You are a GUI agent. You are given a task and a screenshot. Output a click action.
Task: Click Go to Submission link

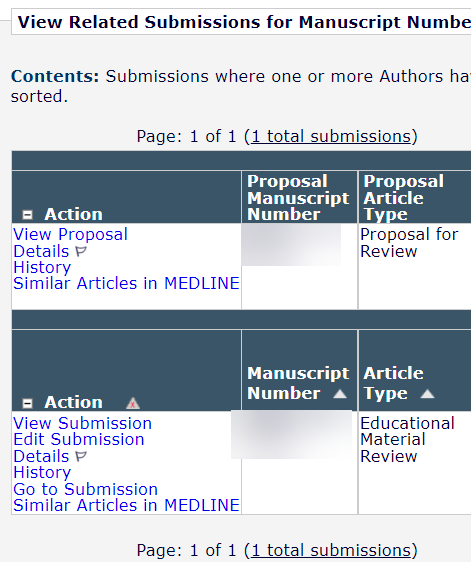coord(86,489)
